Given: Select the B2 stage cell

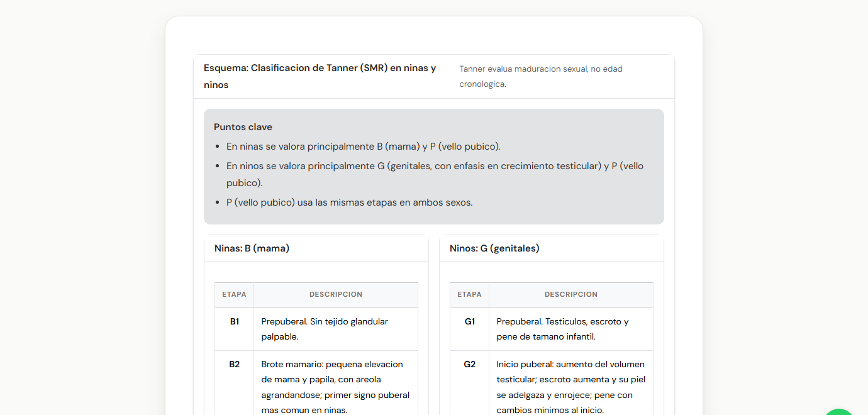Looking at the screenshot, I should [234, 364].
